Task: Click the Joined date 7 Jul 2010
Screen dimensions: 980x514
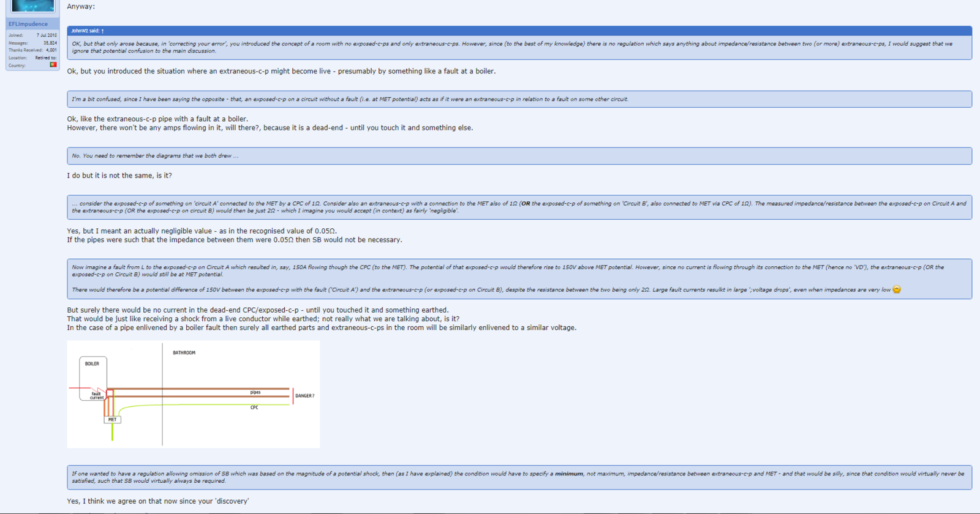Action: tap(47, 35)
